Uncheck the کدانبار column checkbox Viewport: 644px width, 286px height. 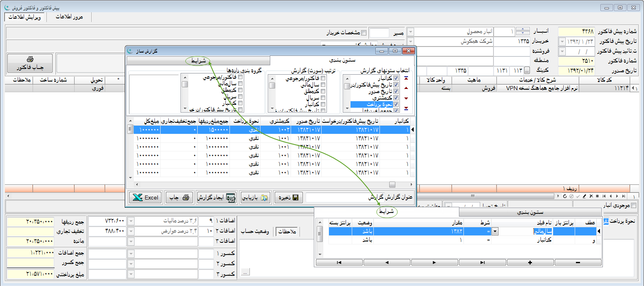(396, 78)
